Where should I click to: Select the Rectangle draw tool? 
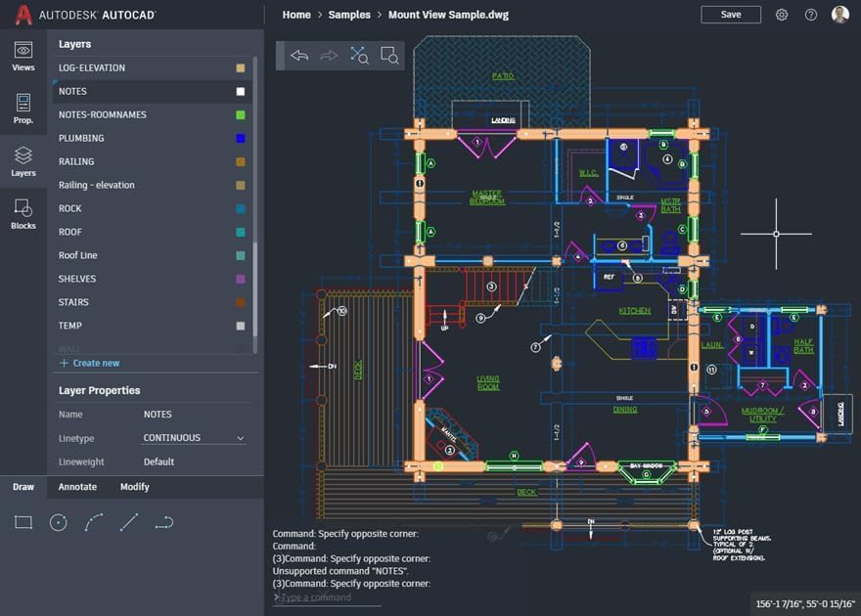coord(23,522)
